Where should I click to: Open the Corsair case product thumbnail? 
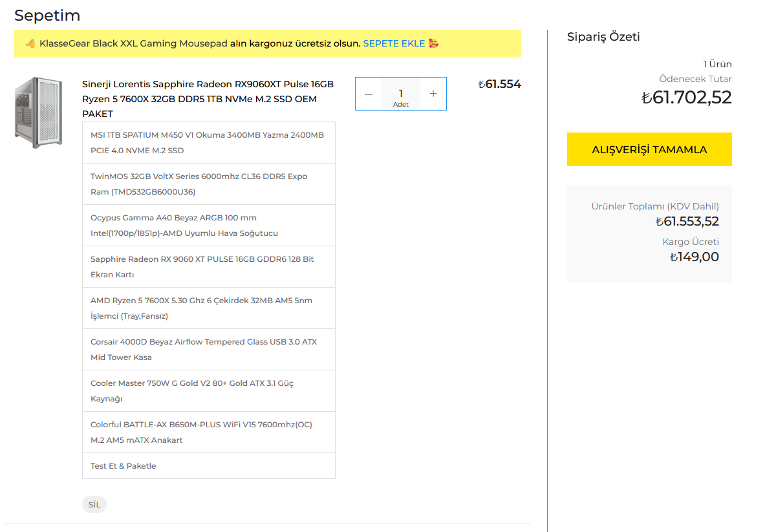(x=39, y=112)
